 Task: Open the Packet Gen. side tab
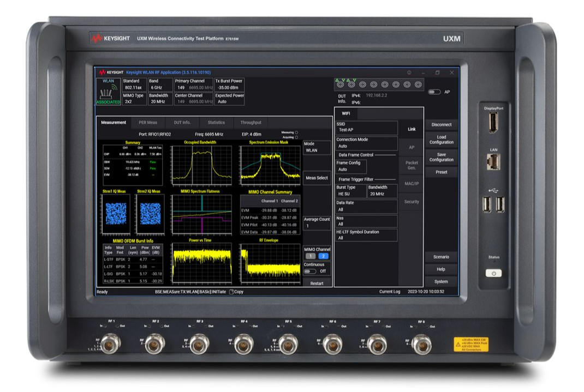click(412, 166)
